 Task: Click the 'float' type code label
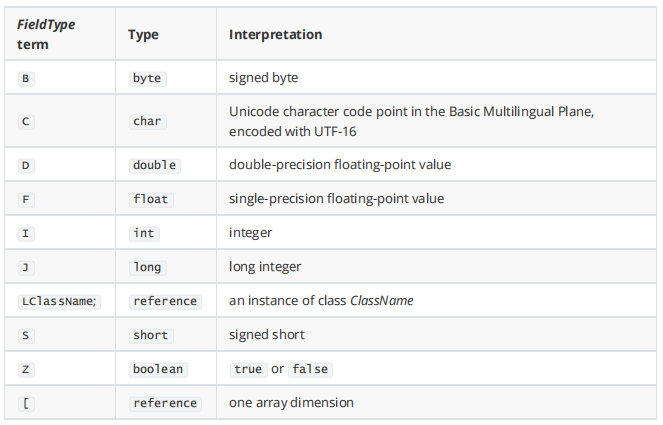[151, 199]
